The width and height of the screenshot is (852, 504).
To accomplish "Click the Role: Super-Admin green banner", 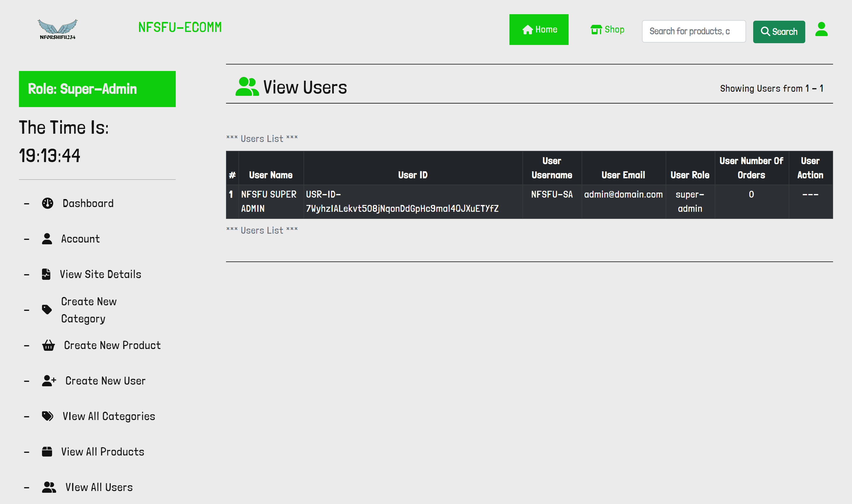I will [97, 89].
